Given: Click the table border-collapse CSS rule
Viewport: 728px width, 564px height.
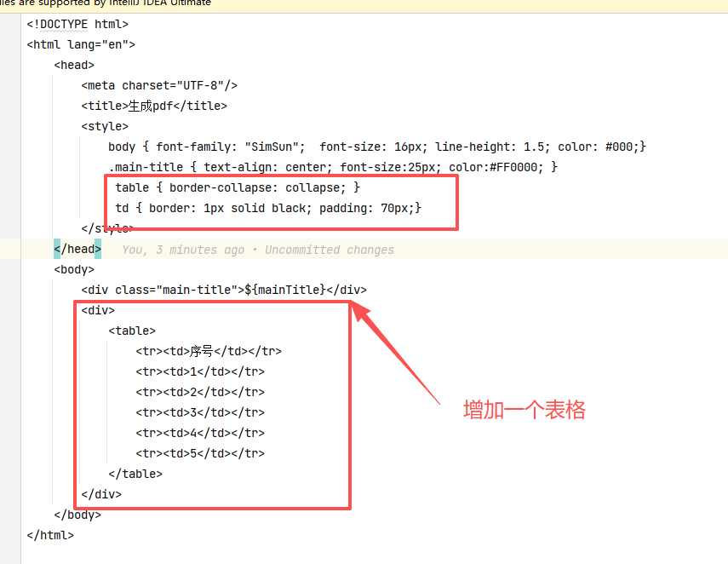Looking at the screenshot, I should (x=238, y=187).
